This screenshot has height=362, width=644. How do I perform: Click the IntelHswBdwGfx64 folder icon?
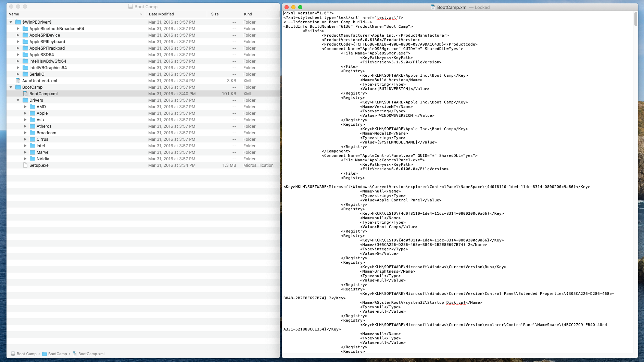(25, 61)
